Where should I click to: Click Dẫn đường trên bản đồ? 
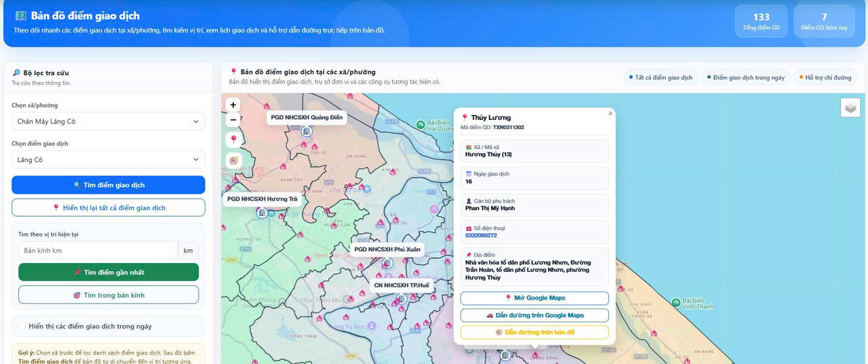pos(534,332)
